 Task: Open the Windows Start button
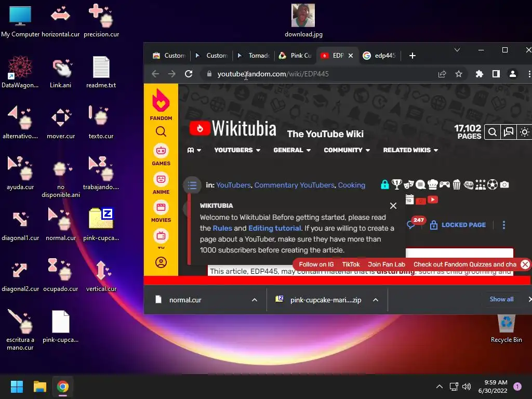17,387
